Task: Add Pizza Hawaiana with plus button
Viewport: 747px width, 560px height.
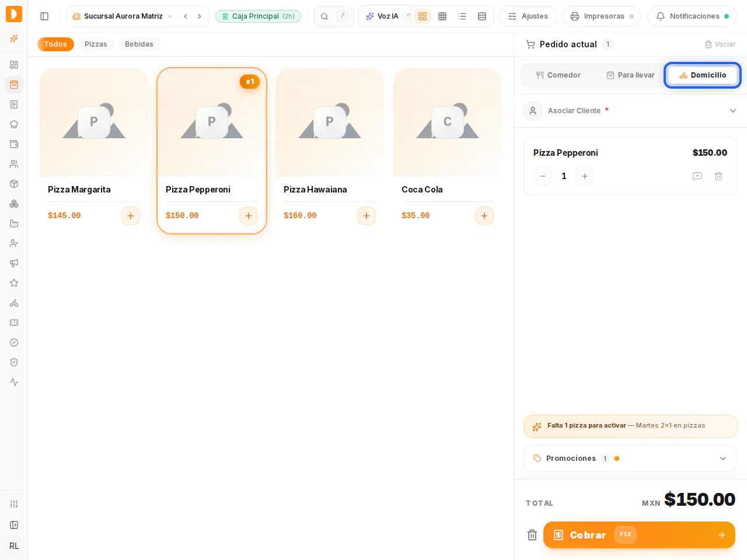Action: pos(366,216)
